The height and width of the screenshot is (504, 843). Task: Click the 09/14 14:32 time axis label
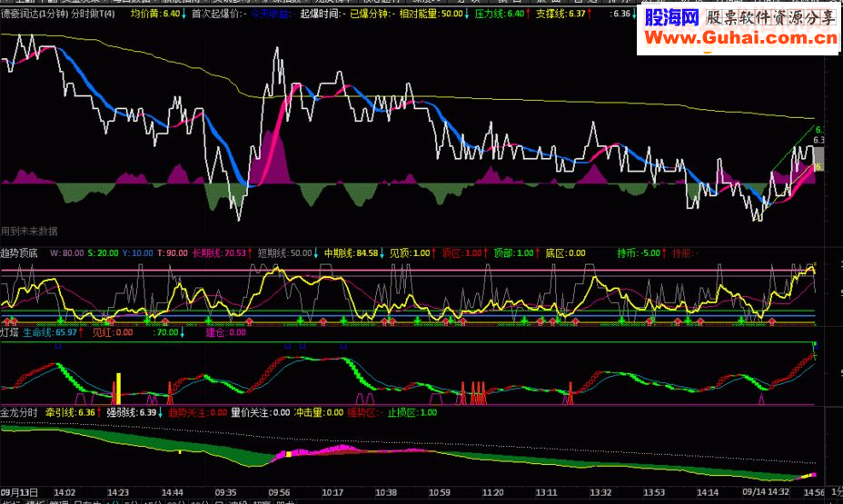(x=766, y=492)
